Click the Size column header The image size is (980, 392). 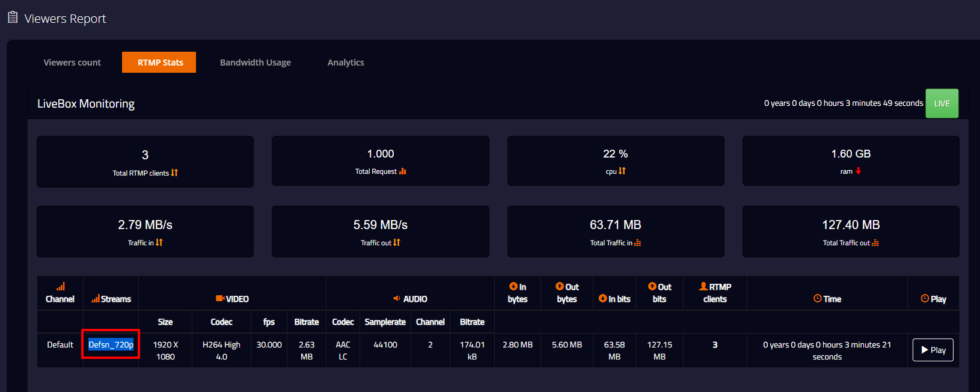tap(165, 322)
